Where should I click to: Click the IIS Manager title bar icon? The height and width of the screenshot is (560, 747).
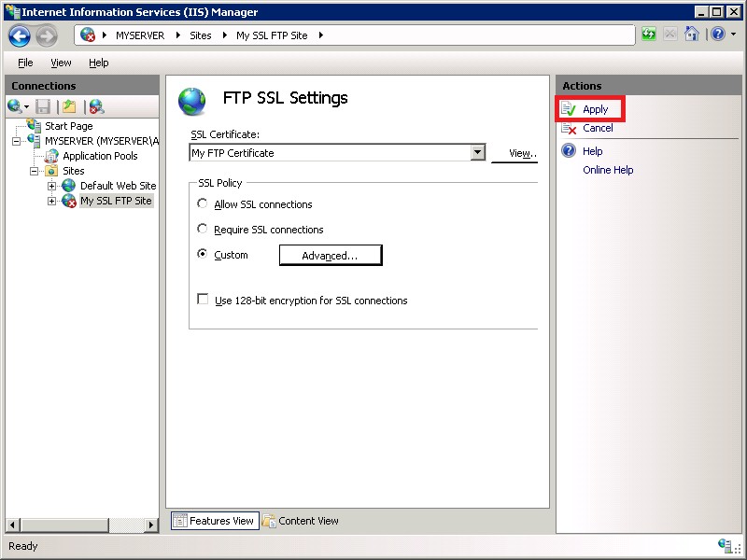tap(12, 11)
